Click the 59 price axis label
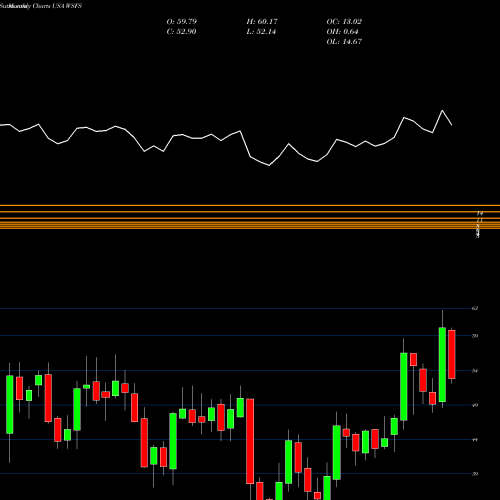Image resolution: width=500 pixels, height=500 pixels. tap(475, 336)
